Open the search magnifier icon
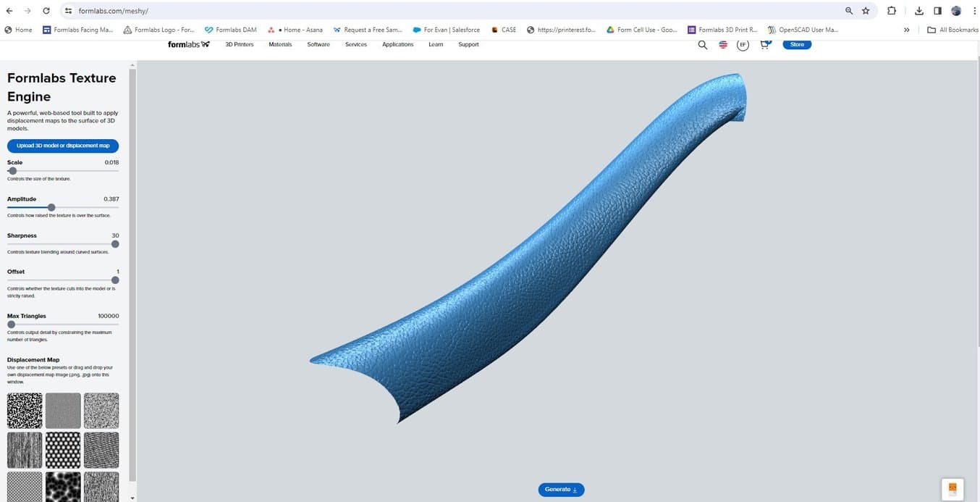This screenshot has height=502, width=980. click(x=701, y=44)
